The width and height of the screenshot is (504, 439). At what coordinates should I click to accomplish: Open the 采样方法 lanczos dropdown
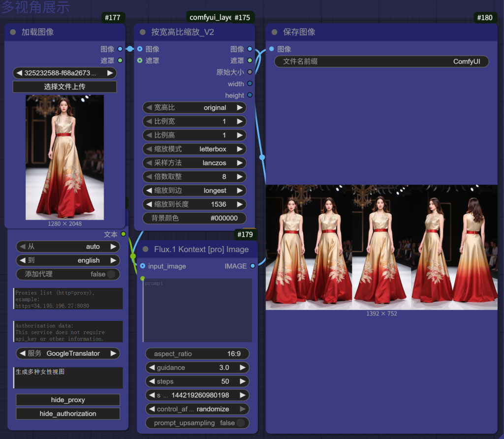coord(194,163)
